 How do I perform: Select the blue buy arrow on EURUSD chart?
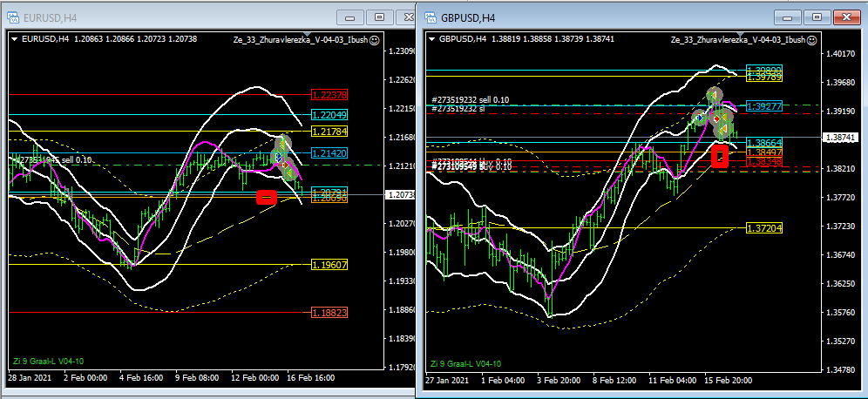[279, 157]
